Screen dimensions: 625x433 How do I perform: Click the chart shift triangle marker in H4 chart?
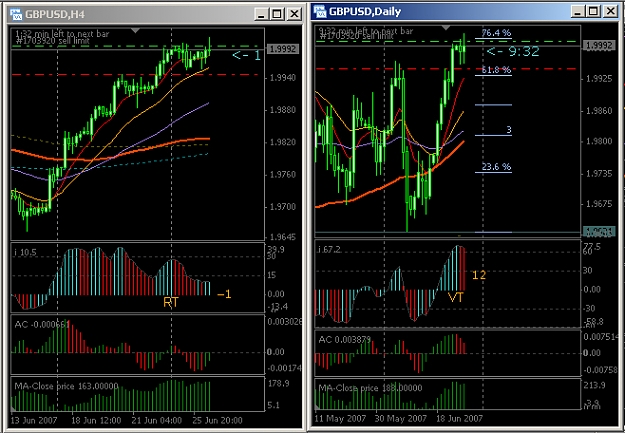coord(136,31)
